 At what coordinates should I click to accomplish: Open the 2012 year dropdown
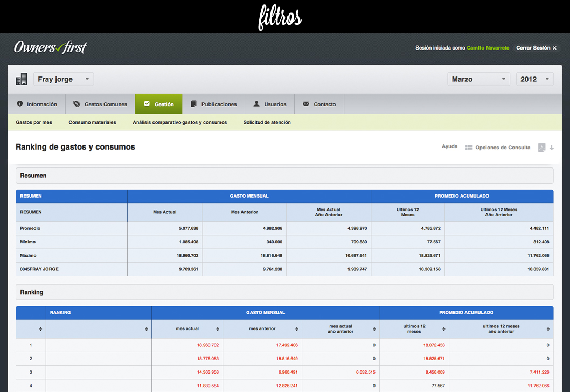click(535, 79)
